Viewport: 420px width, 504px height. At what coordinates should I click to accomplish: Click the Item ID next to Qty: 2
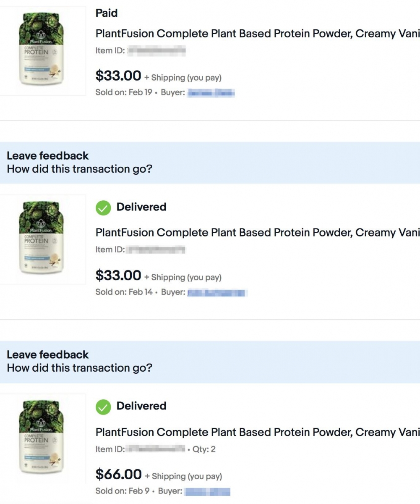pos(155,449)
